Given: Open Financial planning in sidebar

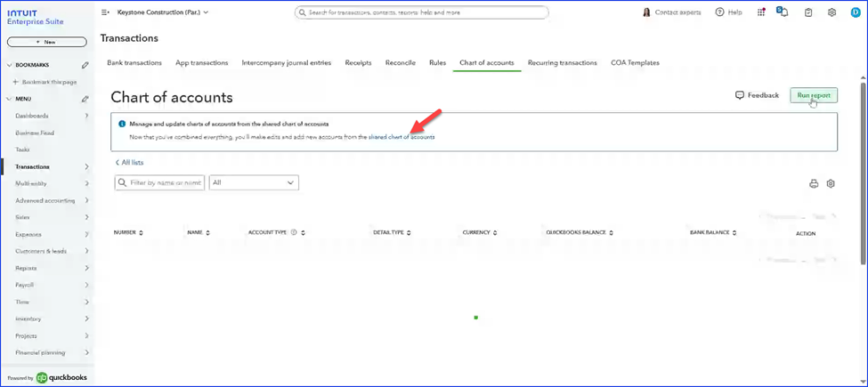Looking at the screenshot, I should tap(40, 352).
